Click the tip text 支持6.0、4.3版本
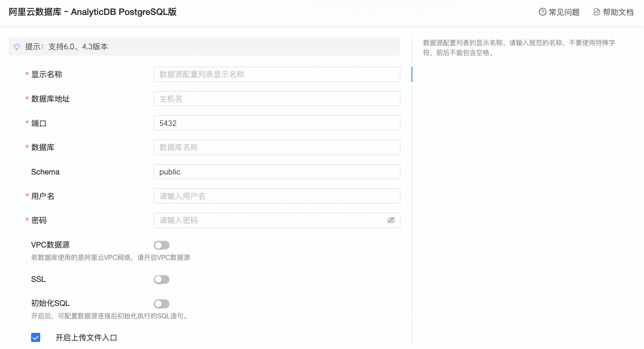The width and height of the screenshot is (644, 349). coord(78,46)
